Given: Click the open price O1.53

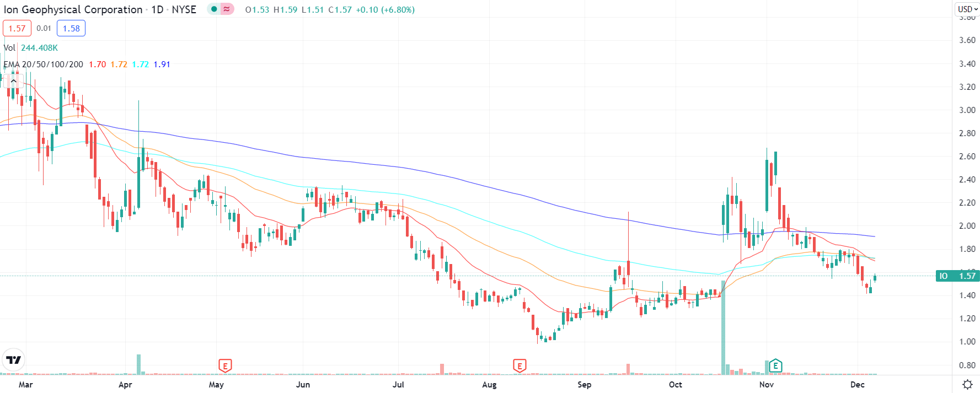Looking at the screenshot, I should click(257, 10).
